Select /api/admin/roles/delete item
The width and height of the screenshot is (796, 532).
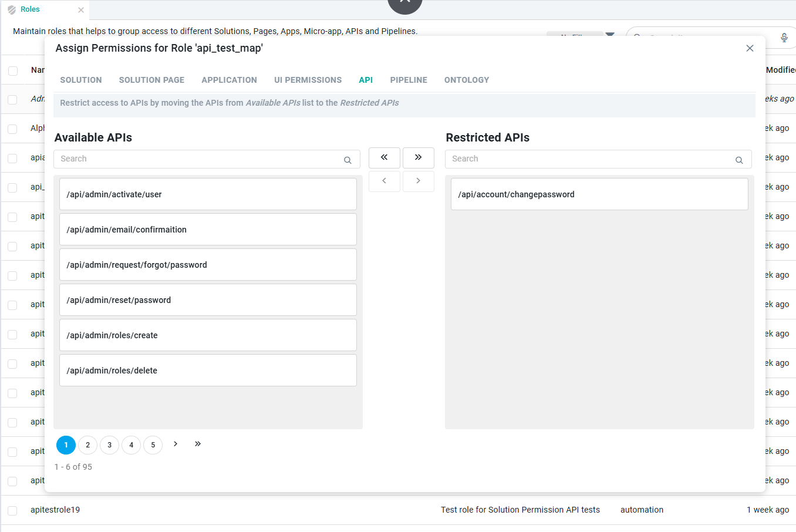(x=208, y=371)
